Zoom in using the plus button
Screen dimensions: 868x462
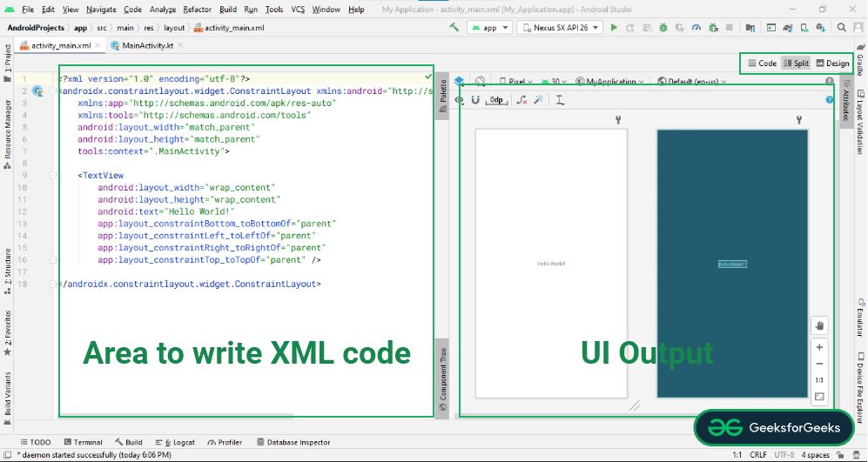(819, 347)
